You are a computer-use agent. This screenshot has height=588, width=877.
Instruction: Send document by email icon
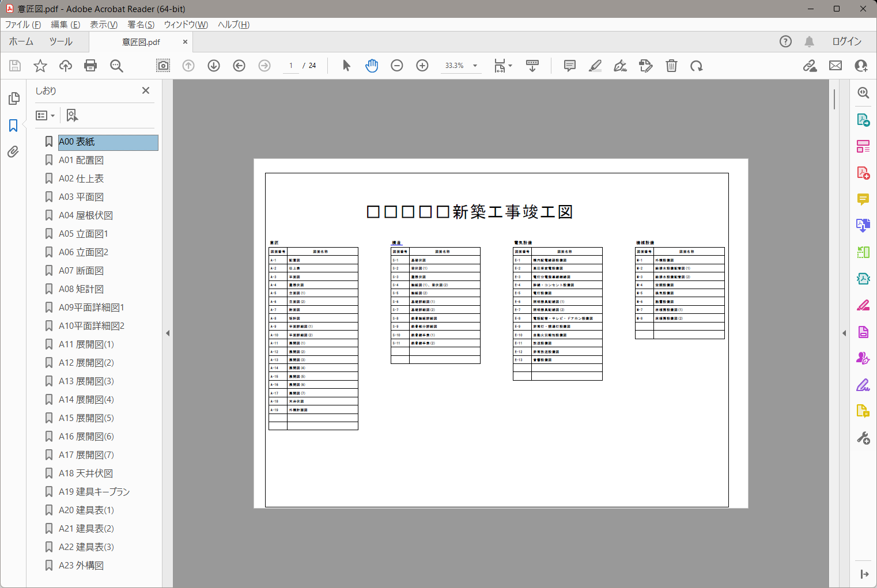(x=835, y=66)
